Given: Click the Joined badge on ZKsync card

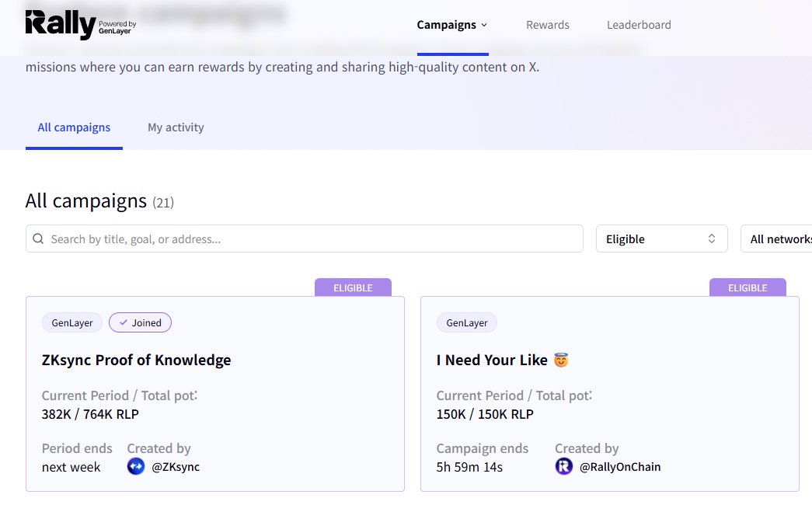Looking at the screenshot, I should coord(141,322).
